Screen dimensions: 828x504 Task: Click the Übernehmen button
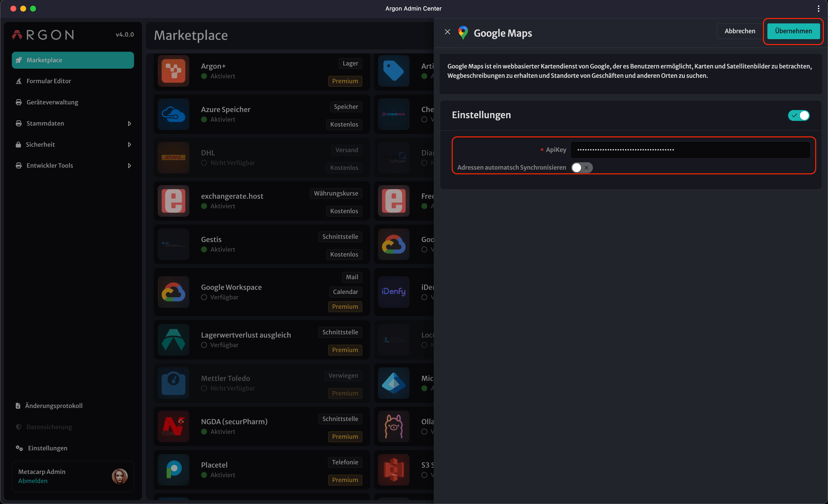click(793, 31)
